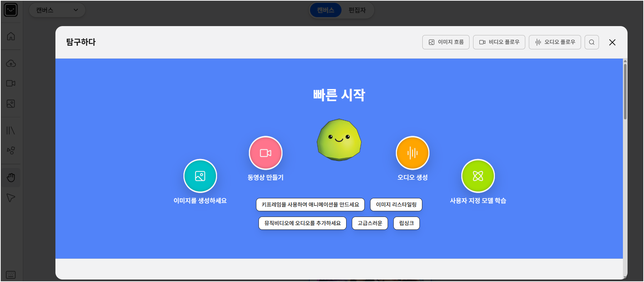Click the 사용자 지정 모델 학습 label
The image size is (644, 282).
point(478,201)
